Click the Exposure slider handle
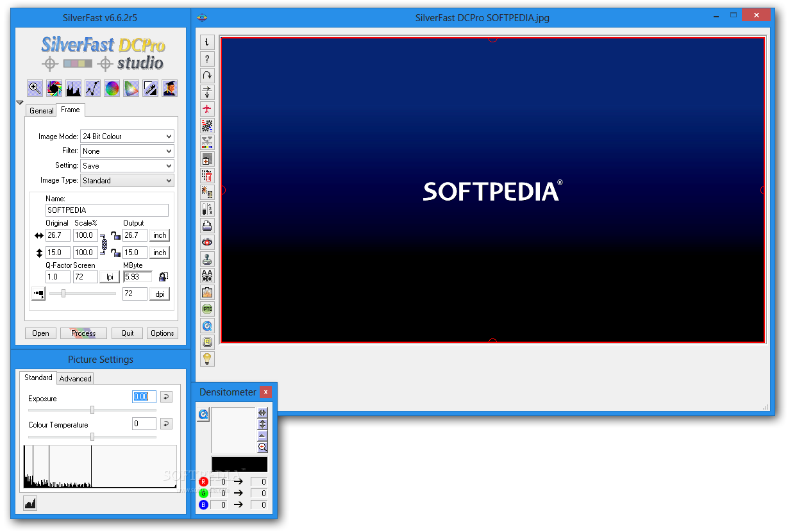 pyautogui.click(x=92, y=410)
